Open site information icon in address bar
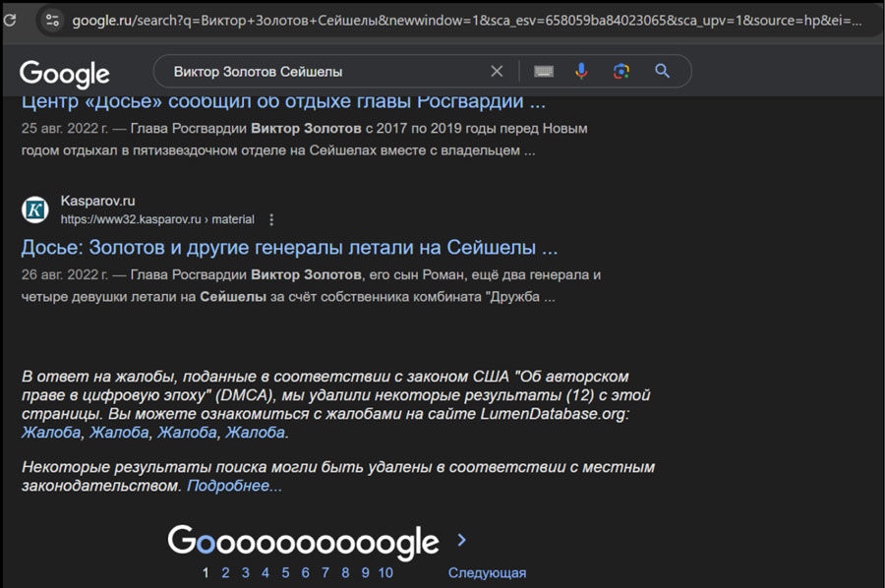Screen dimensions: 885x588 [x=52, y=21]
